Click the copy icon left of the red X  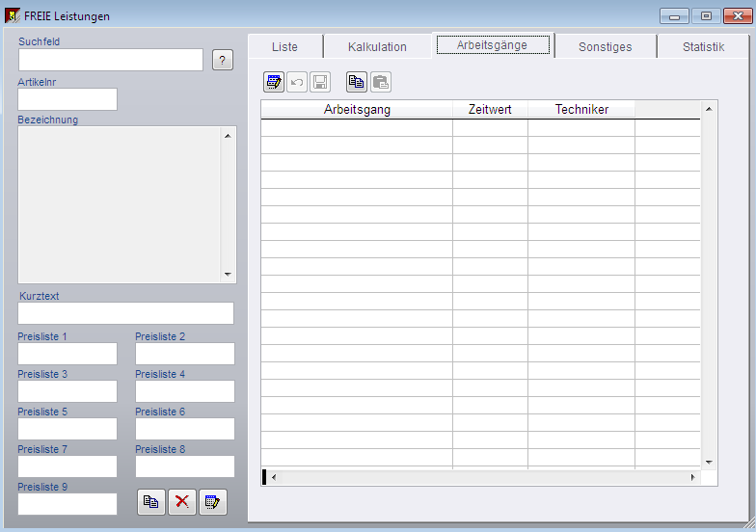point(151,502)
